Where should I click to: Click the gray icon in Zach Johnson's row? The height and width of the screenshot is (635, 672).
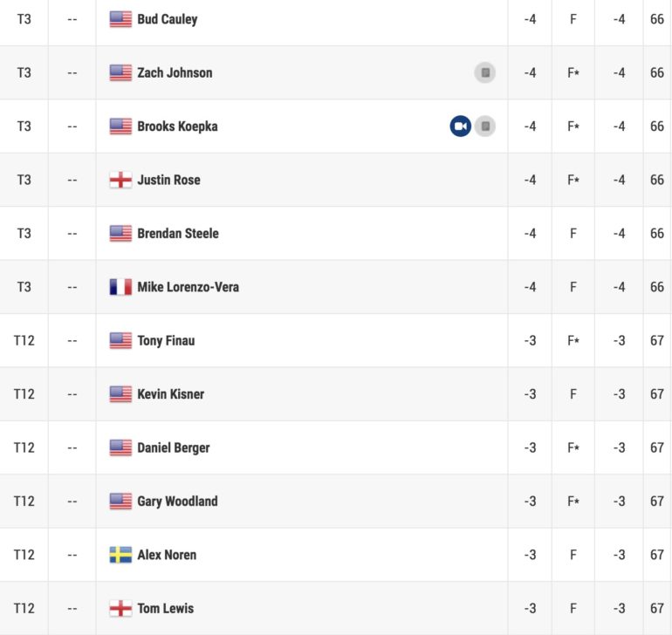(x=485, y=72)
